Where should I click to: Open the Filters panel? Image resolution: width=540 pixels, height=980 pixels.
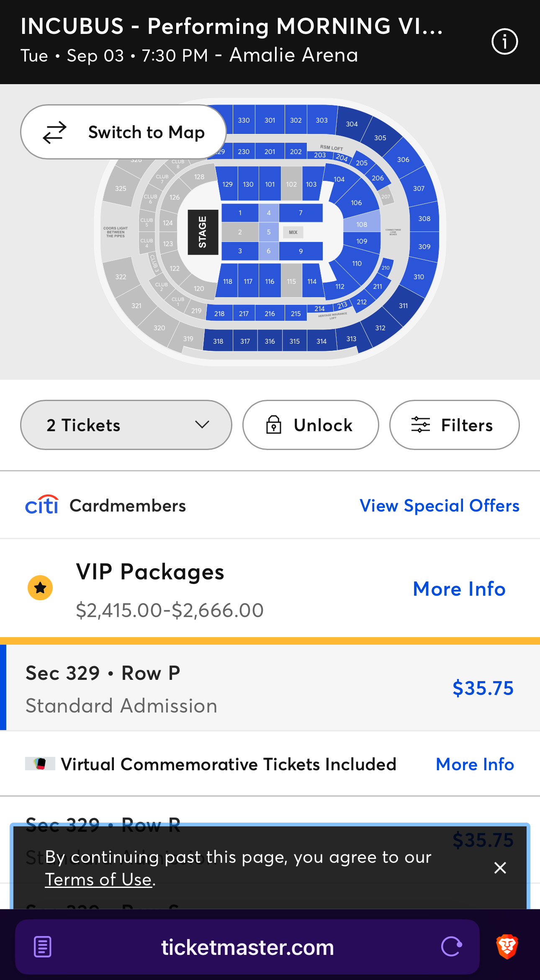pos(454,425)
